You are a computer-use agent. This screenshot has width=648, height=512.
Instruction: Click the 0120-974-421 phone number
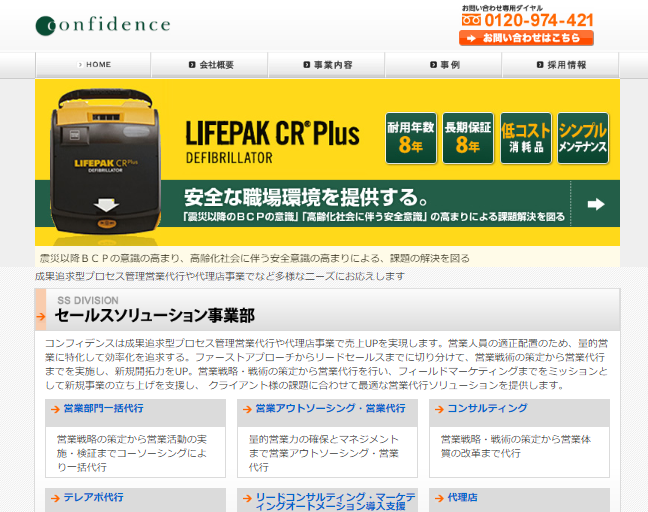539,20
